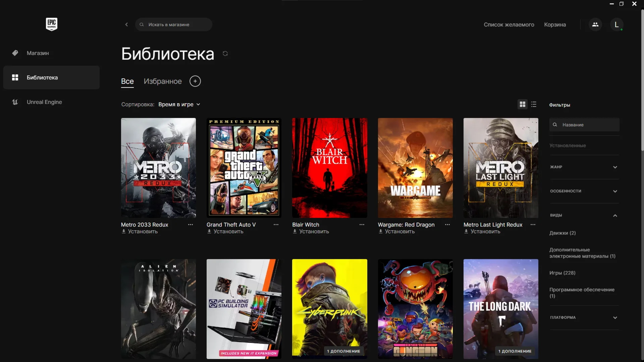Open the Unreal Engine sidebar item
The width and height of the screenshot is (644, 362).
point(44,102)
